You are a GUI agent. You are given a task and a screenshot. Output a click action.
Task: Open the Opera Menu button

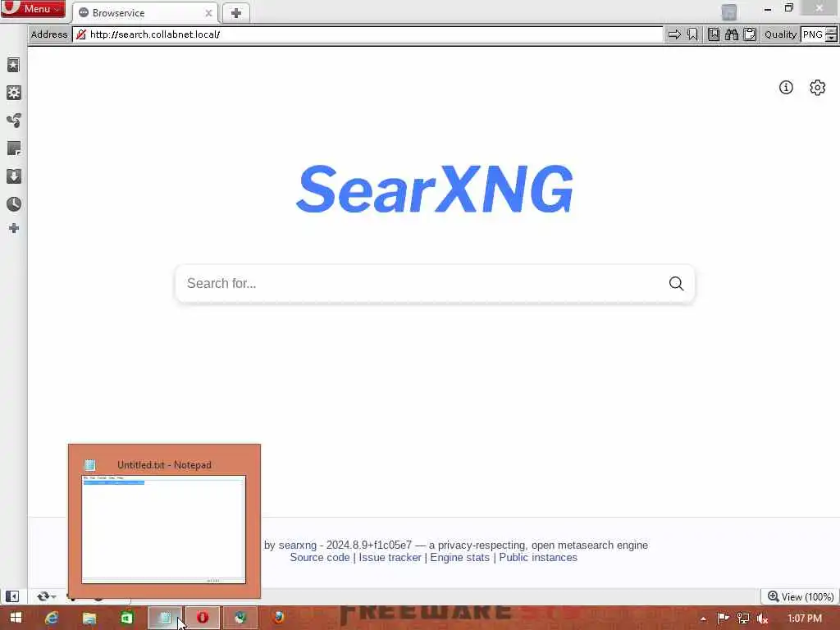(x=33, y=8)
